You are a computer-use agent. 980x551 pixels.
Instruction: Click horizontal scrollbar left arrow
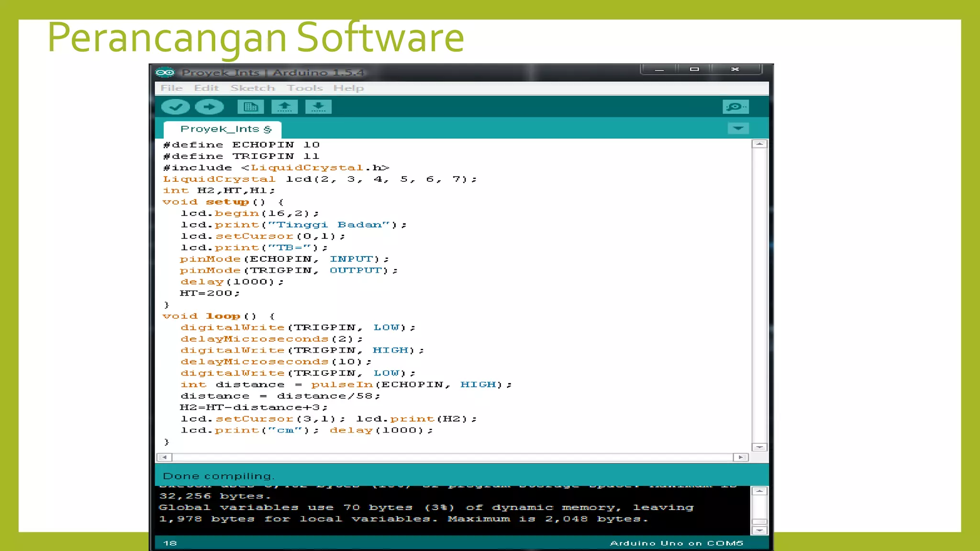coord(164,457)
